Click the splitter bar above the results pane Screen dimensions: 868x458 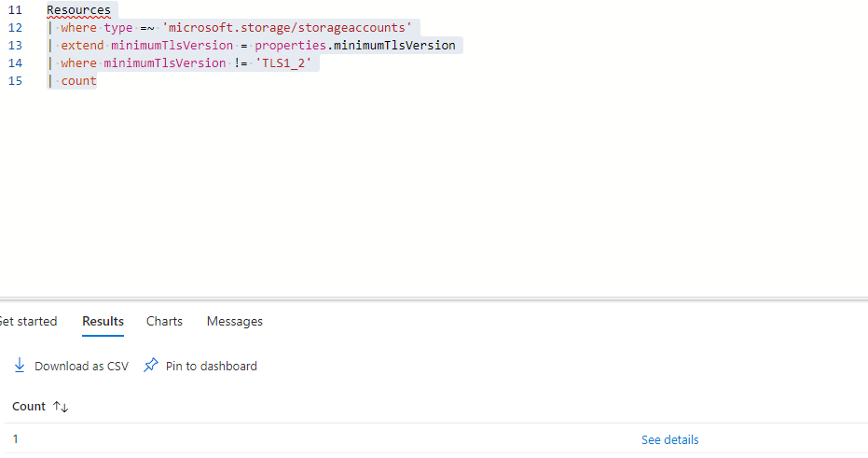(x=434, y=299)
